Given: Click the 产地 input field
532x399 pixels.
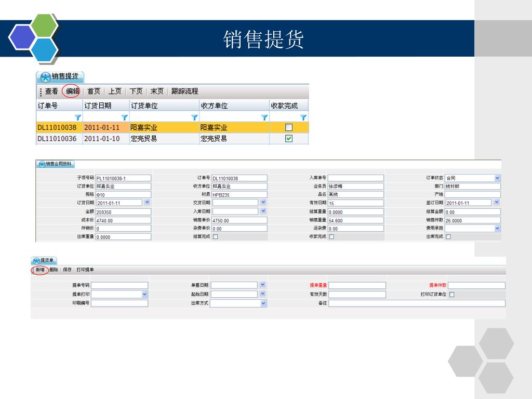Looking at the screenshot, I should (x=473, y=194).
